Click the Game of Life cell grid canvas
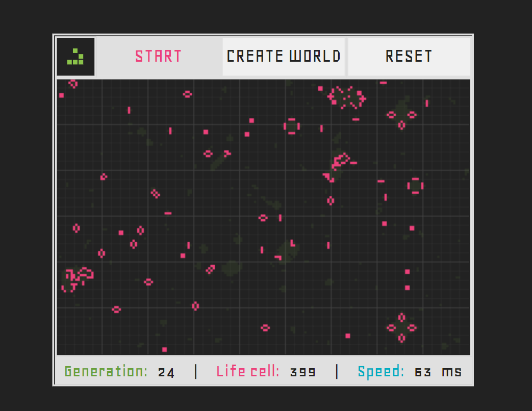Screen dimensions: 532x411 (x=263, y=217)
